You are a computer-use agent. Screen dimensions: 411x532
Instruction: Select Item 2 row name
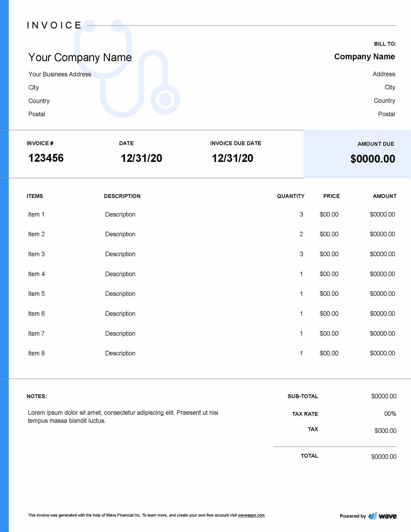(x=36, y=234)
